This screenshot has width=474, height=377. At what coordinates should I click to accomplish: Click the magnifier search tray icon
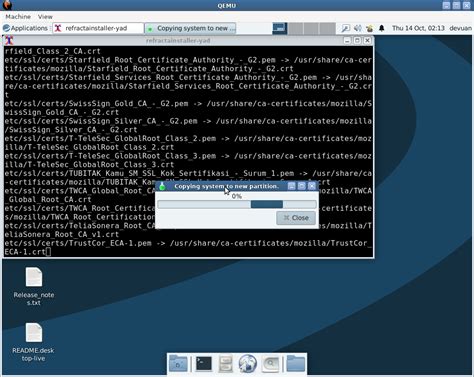tap(346, 28)
